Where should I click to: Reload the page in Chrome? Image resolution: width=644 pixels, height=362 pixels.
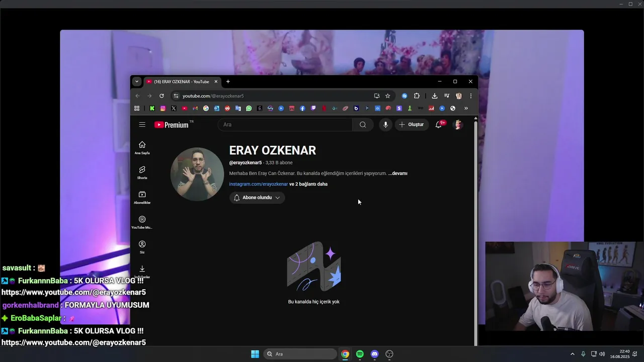[162, 96]
